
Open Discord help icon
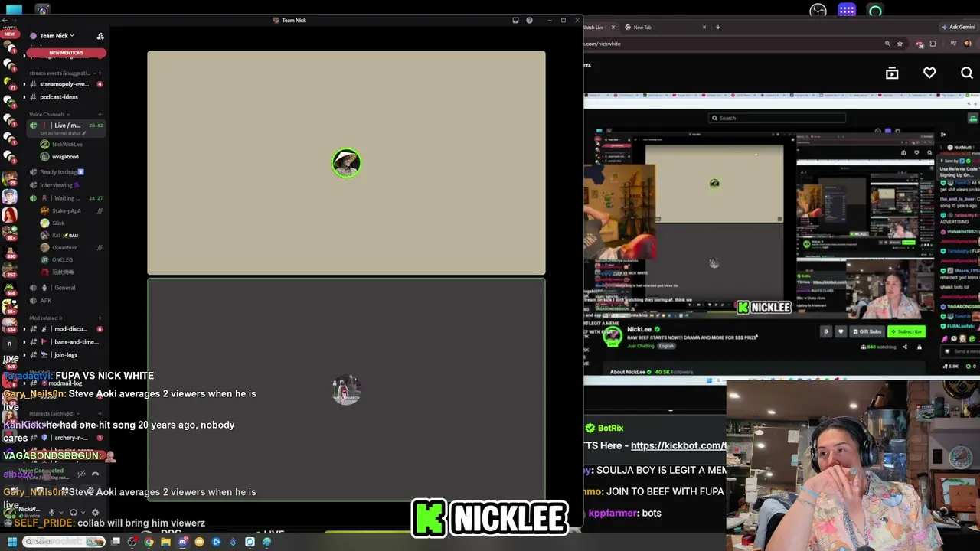[529, 21]
